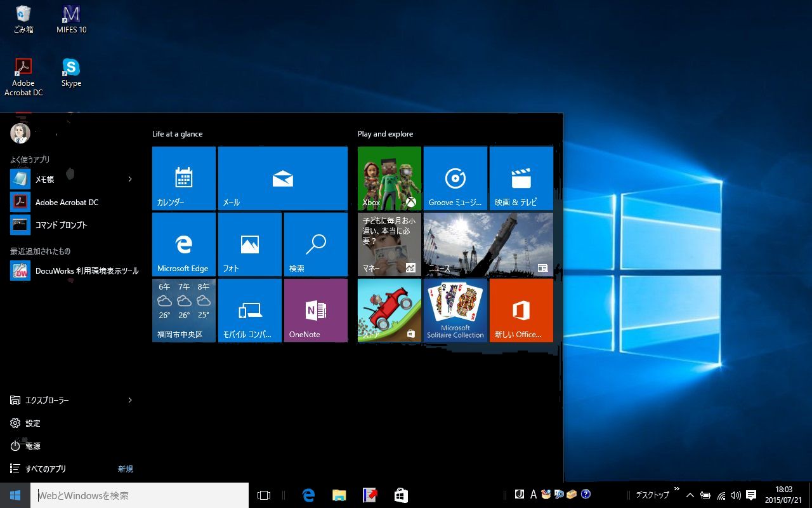
Task: Open the Photos (フォト) tile
Action: click(249, 244)
